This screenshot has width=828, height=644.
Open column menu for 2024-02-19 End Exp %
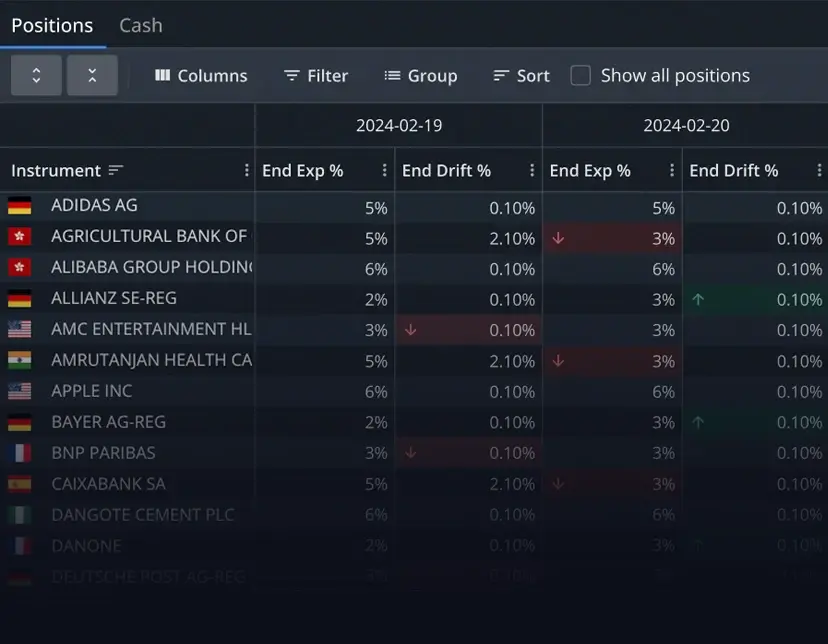385,171
